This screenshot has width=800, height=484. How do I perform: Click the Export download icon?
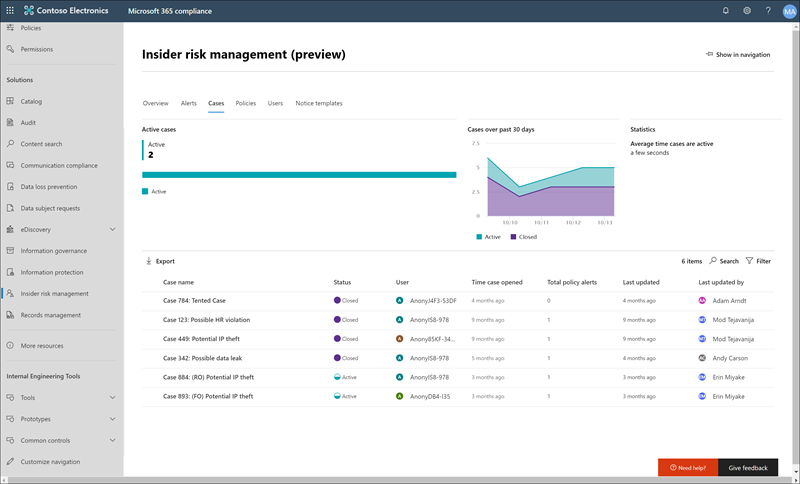(148, 261)
